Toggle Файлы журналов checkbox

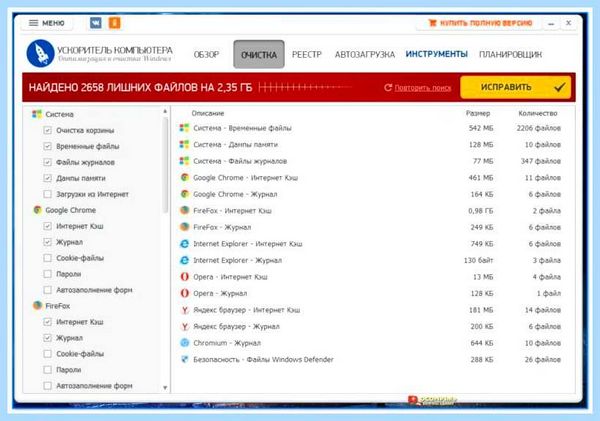tap(47, 162)
